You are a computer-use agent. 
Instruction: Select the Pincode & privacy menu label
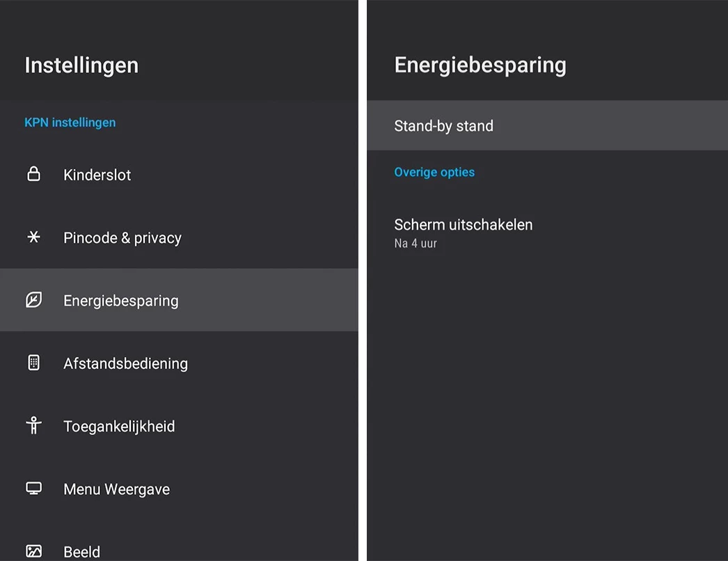click(x=122, y=238)
